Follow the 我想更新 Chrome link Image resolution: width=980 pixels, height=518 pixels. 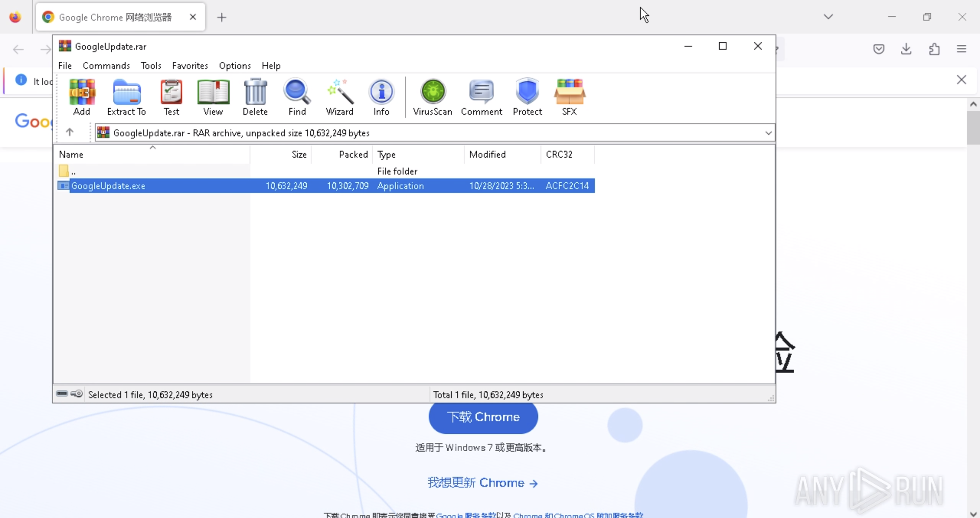tap(482, 483)
